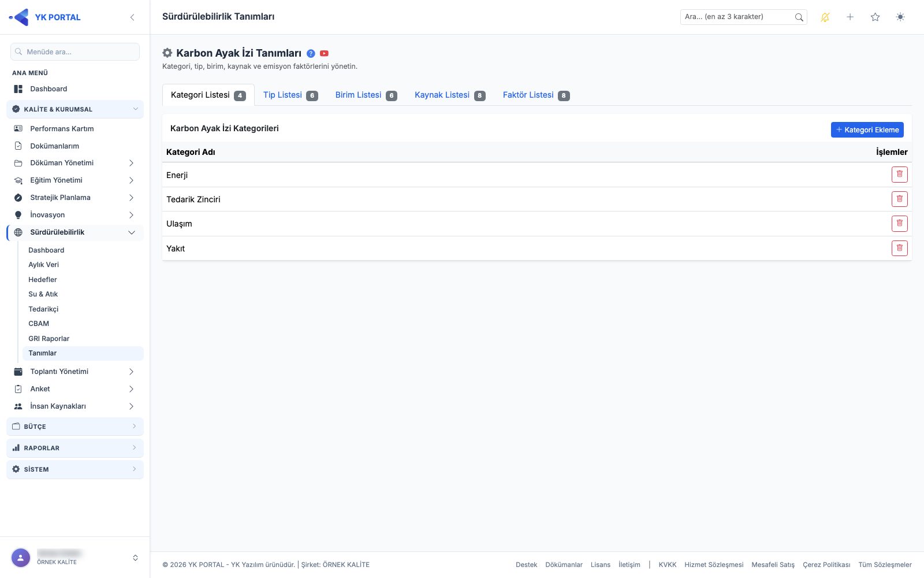Viewport: 924px width, 578px height.
Task: Switch to Birim Listesi tab
Action: tap(366, 95)
